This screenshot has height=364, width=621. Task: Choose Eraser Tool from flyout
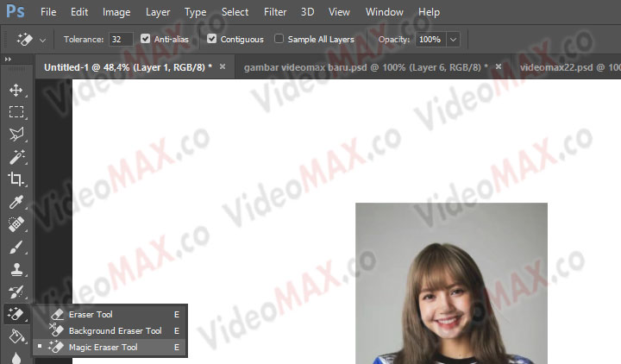coord(110,315)
